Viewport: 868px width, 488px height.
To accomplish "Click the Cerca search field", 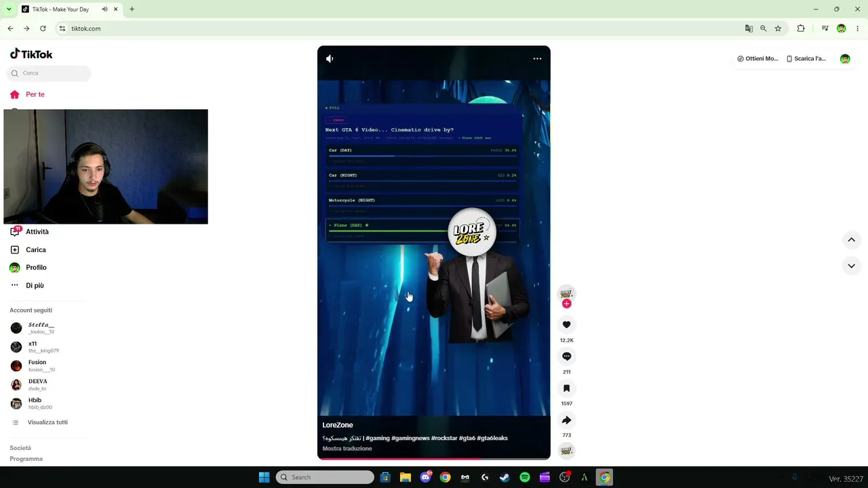I will 49,73.
